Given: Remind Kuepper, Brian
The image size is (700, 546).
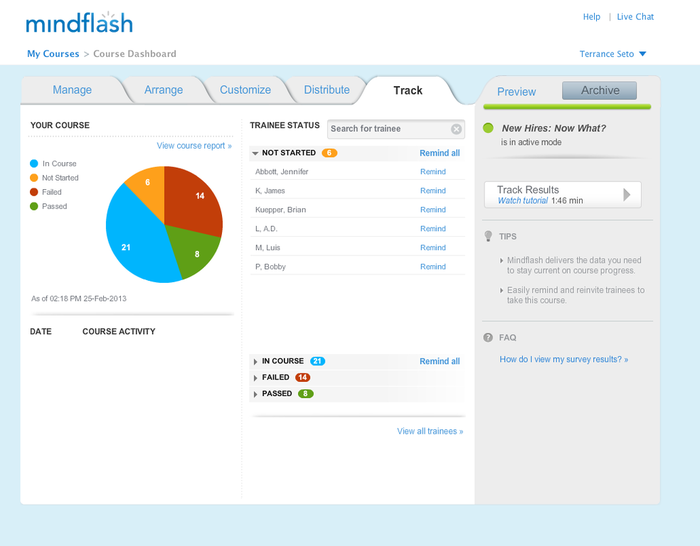Looking at the screenshot, I should [x=433, y=209].
